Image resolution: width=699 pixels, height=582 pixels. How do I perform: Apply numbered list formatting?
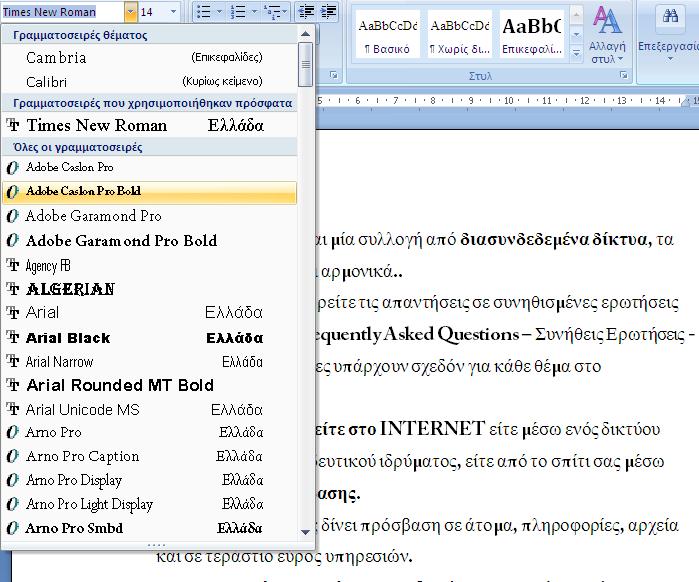(x=238, y=12)
